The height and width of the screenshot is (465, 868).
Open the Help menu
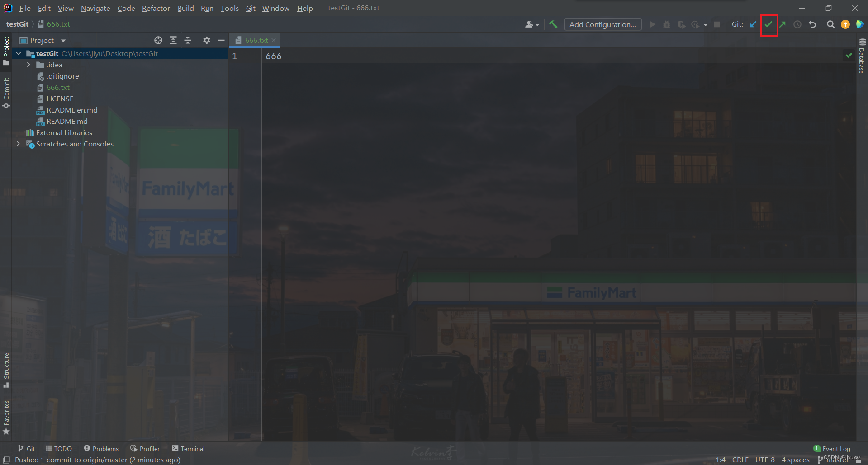[305, 8]
